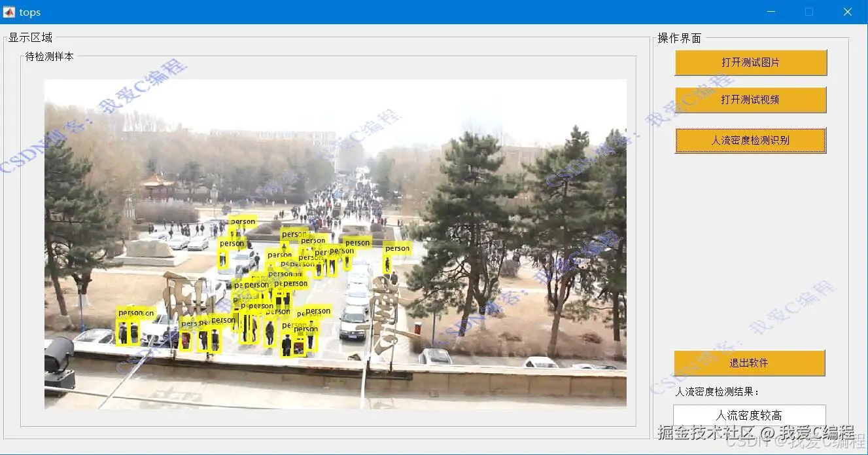Exit software via 退出软件 button
Screen dimensions: 868x455
[x=750, y=363]
